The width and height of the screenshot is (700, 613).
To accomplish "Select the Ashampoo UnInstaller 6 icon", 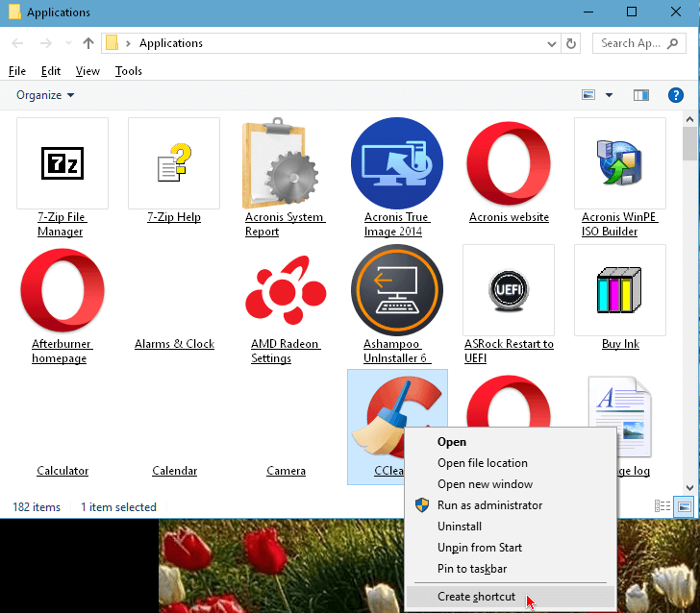I will click(397, 290).
